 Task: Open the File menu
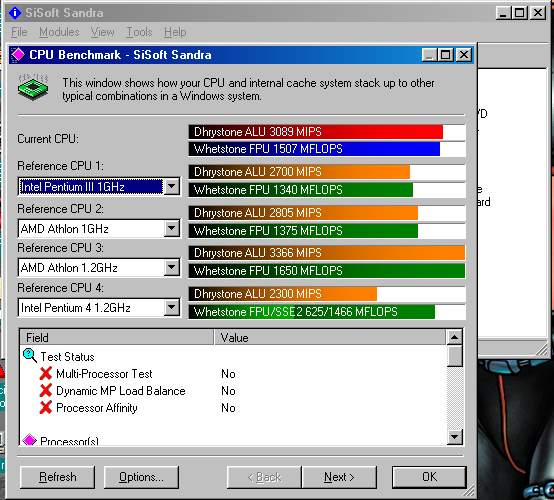[19, 32]
